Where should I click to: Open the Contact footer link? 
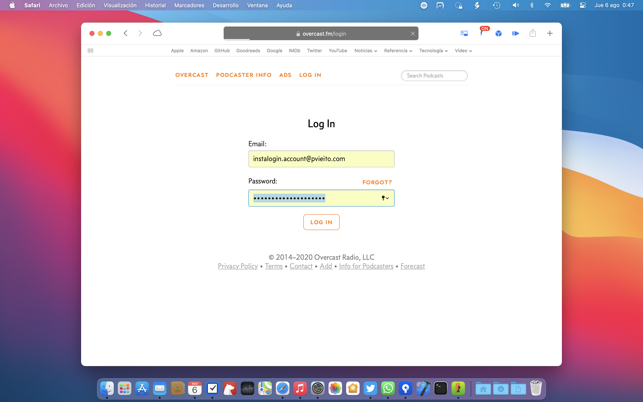(x=301, y=266)
